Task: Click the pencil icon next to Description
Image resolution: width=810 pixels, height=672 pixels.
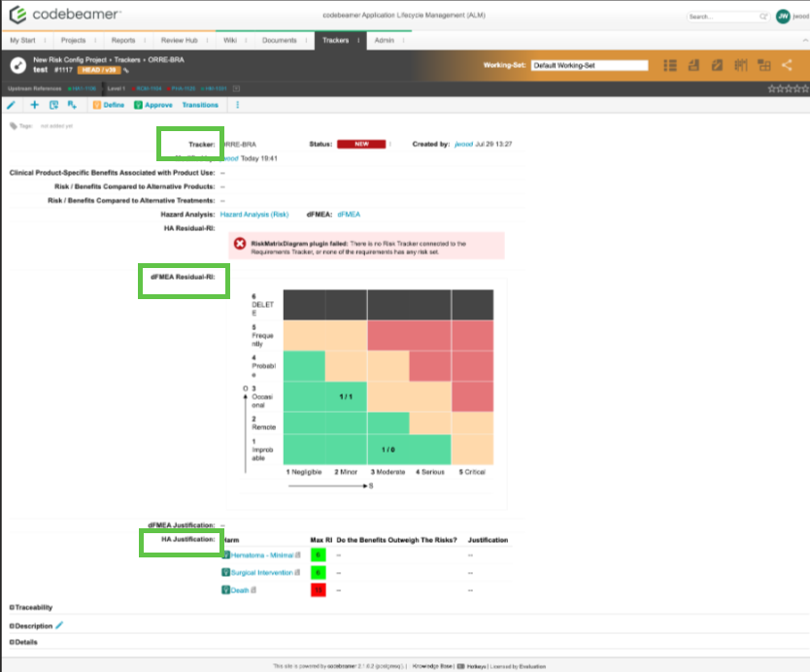Action: pyautogui.click(x=60, y=625)
